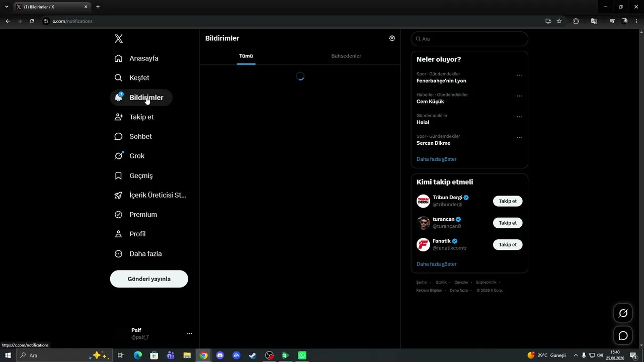
Task: Open Fanatik profile avatar
Action: point(423,245)
